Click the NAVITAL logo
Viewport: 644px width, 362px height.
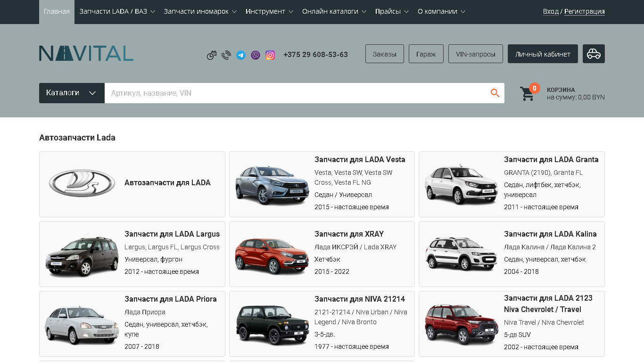coord(86,53)
